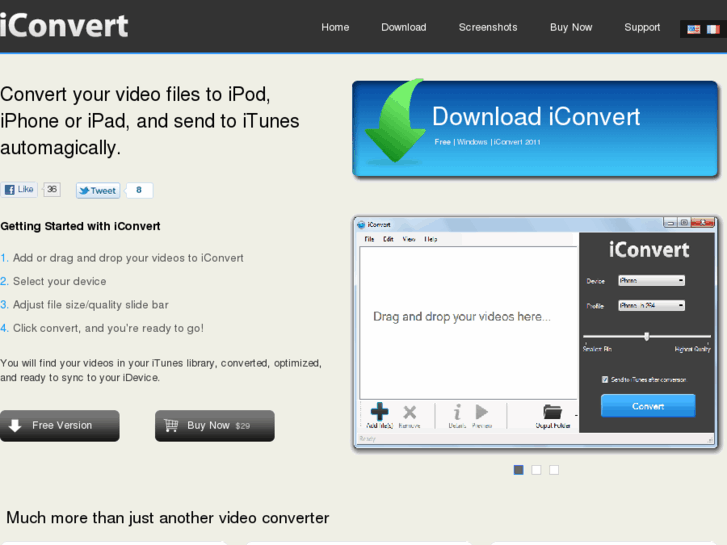The image size is (727, 545).
Task: Go to the Download page
Action: click(x=404, y=27)
